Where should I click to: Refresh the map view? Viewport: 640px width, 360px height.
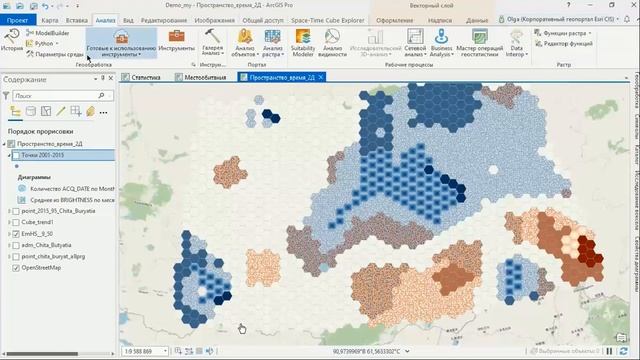click(623, 351)
